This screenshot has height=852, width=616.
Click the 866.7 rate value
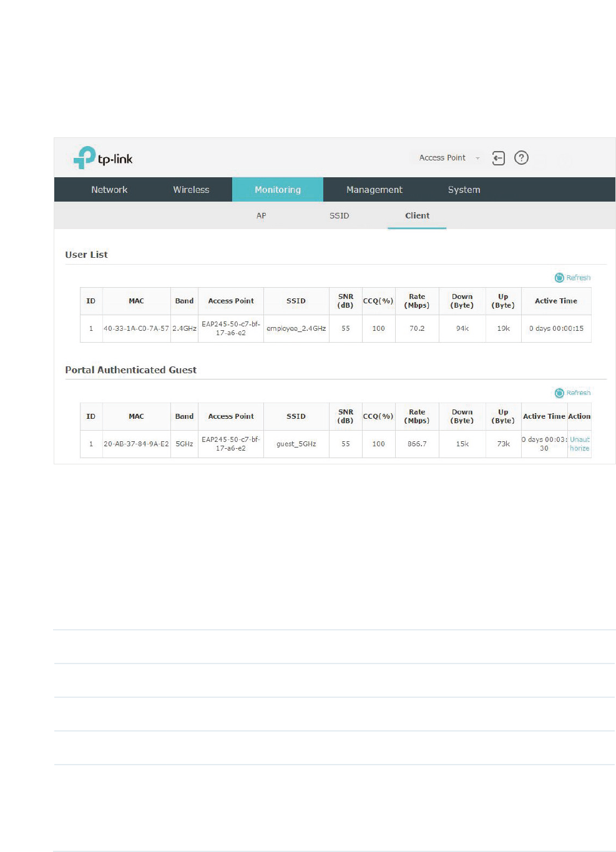pyautogui.click(x=417, y=444)
